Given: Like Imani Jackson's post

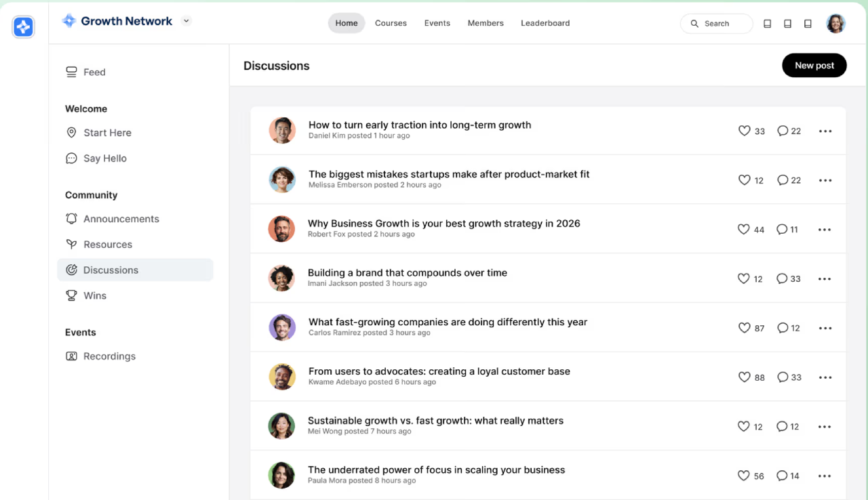Looking at the screenshot, I should (x=744, y=278).
